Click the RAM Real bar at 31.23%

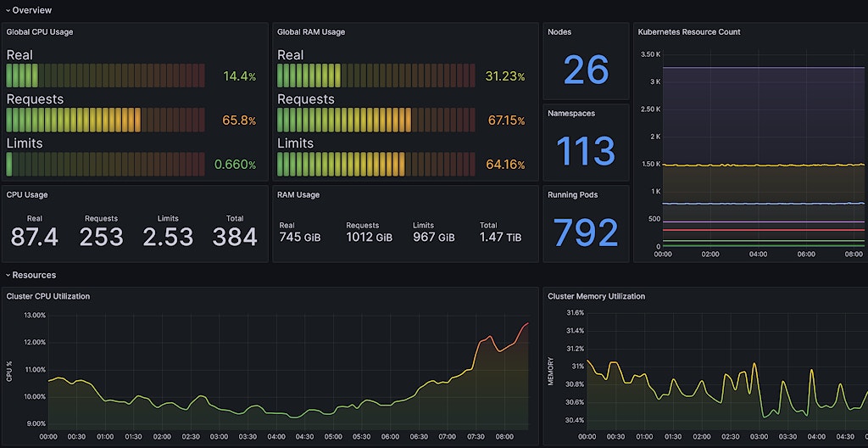tap(376, 76)
